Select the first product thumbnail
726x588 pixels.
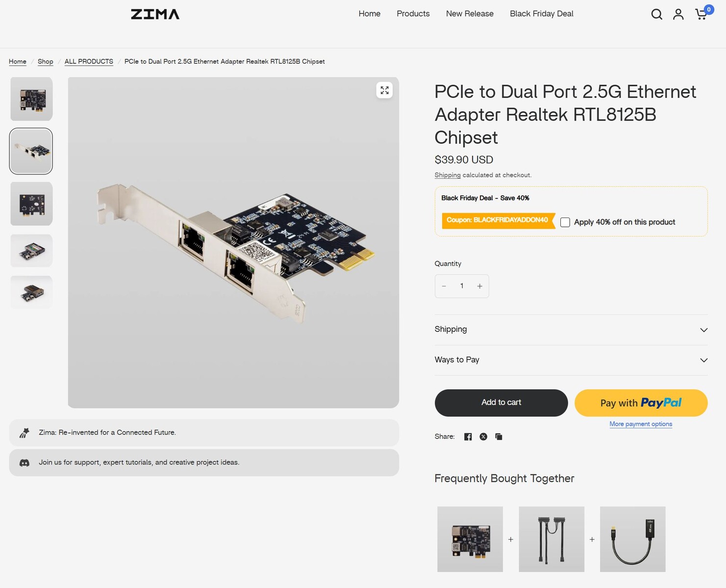click(x=31, y=99)
